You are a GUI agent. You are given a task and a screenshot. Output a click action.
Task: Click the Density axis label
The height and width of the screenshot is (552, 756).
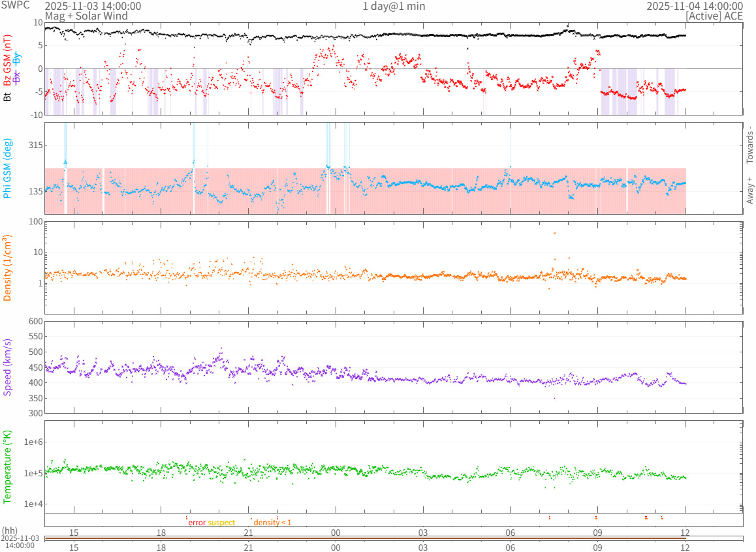(x=7, y=268)
